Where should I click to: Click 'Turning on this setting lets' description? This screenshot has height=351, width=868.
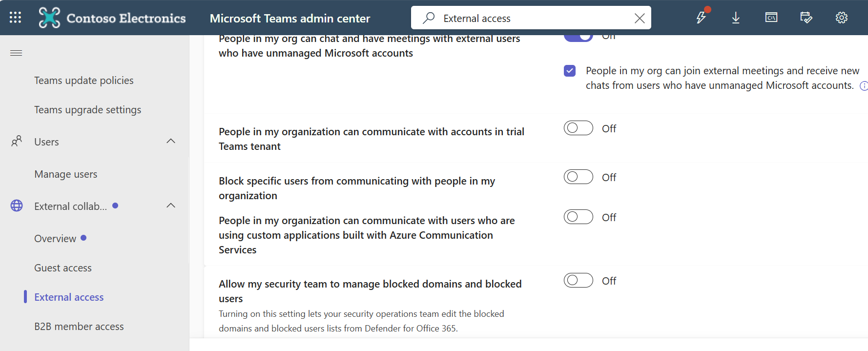pyautogui.click(x=361, y=321)
